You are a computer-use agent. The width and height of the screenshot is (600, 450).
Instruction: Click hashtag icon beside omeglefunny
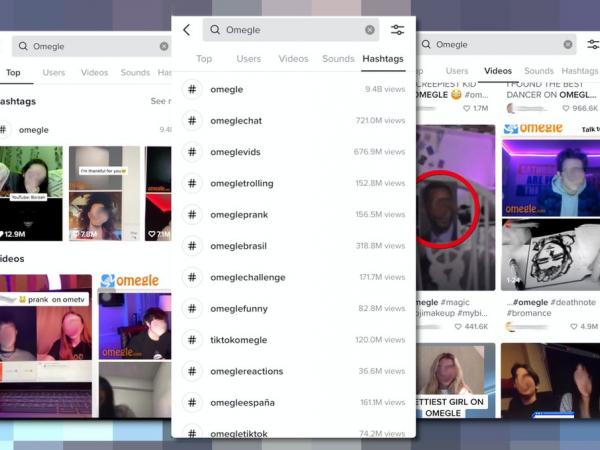pyautogui.click(x=192, y=309)
